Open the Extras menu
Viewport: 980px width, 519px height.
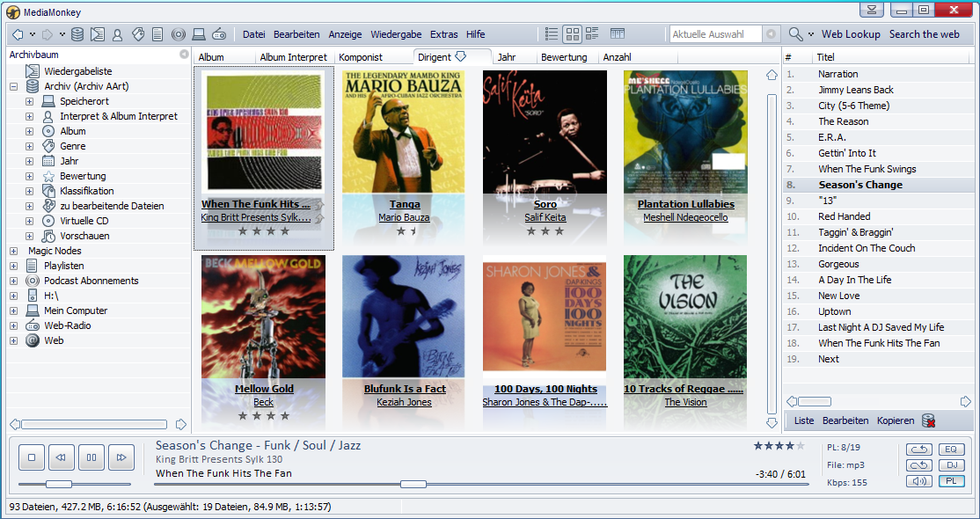[443, 34]
